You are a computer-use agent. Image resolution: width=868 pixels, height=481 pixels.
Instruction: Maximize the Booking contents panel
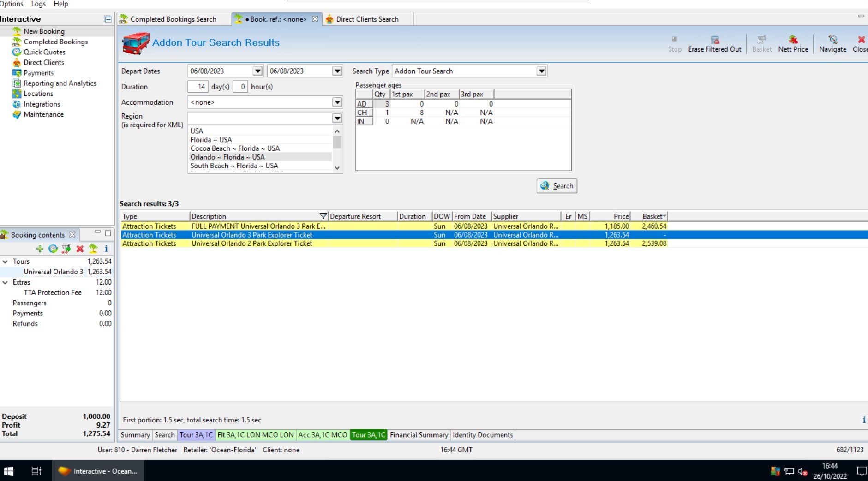click(108, 233)
